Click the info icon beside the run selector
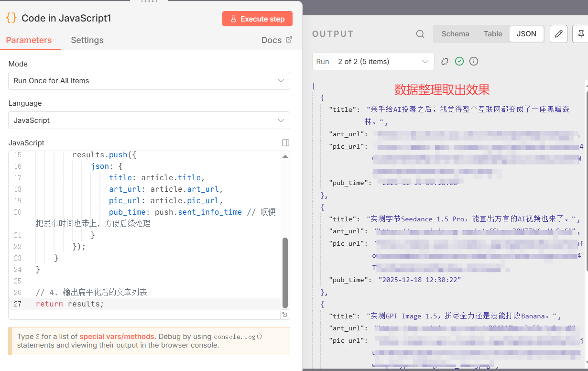Image resolution: width=588 pixels, height=371 pixels. [474, 61]
